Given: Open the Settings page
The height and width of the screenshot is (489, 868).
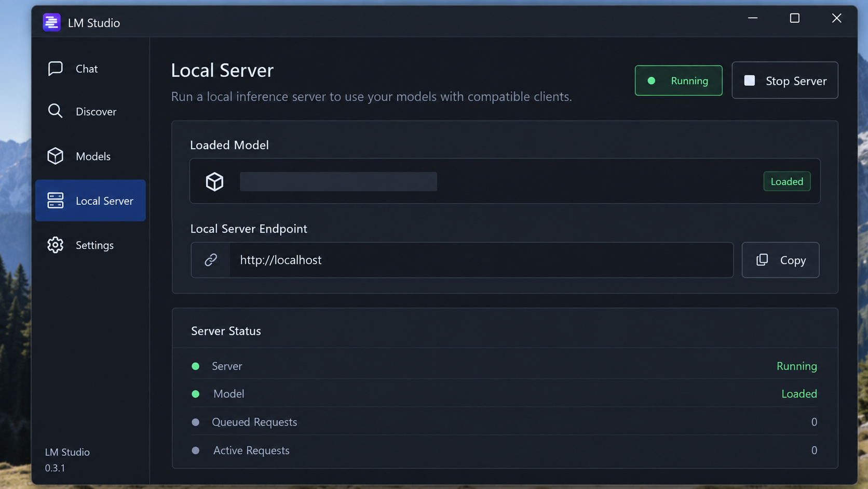Looking at the screenshot, I should pyautogui.click(x=90, y=245).
